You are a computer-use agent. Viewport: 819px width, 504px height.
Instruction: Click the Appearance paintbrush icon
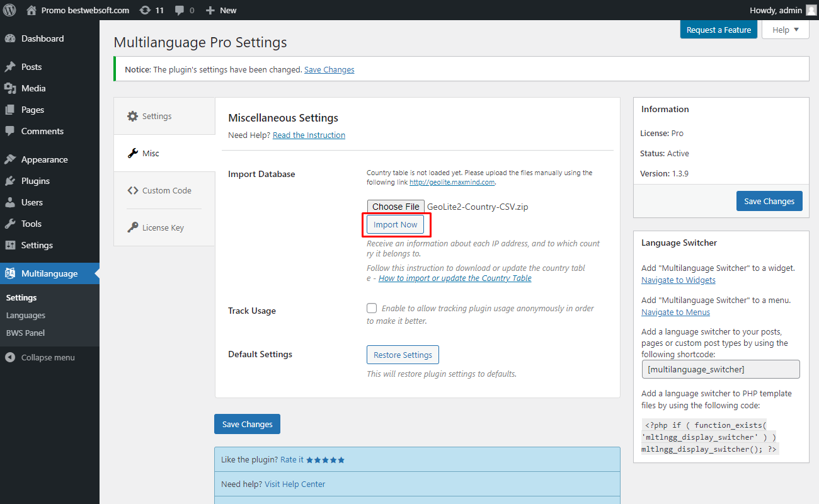coord(10,159)
